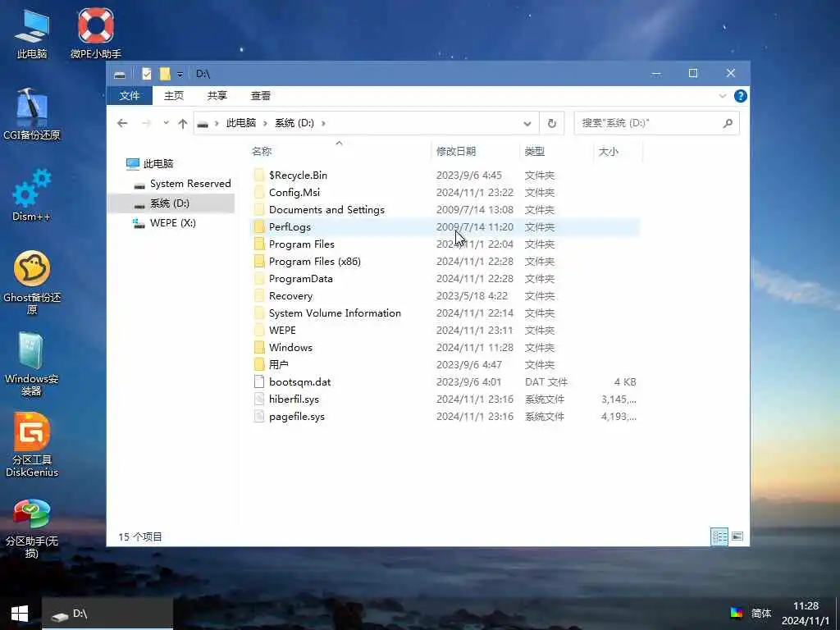The width and height of the screenshot is (840, 630).
Task: Expand the chevron after 系统 (D:) breadcrumb
Action: point(323,123)
